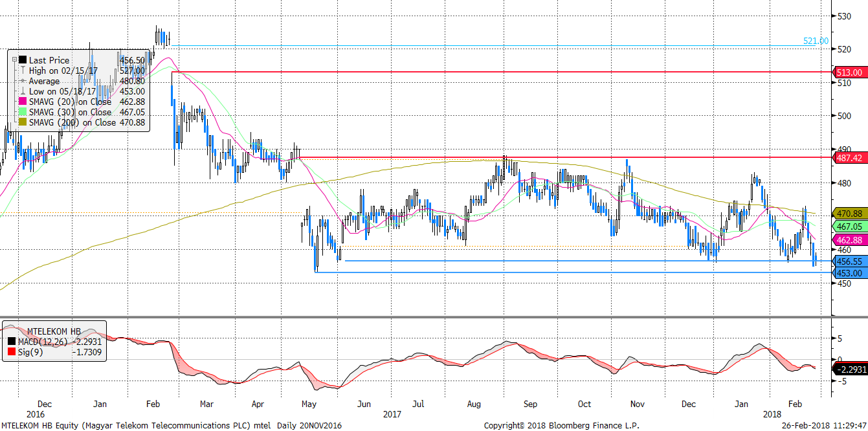Click the black Last Price color swatch
The width and height of the screenshot is (868, 431).
click(x=23, y=60)
